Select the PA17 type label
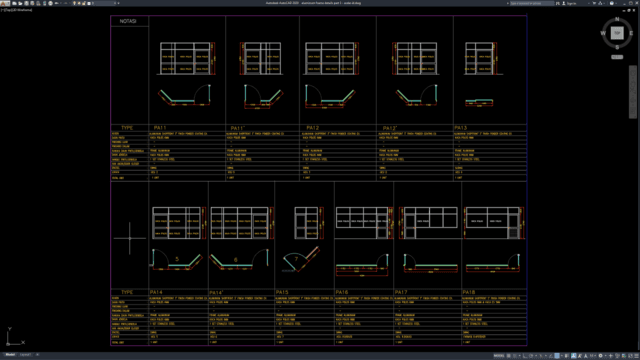 401,292
